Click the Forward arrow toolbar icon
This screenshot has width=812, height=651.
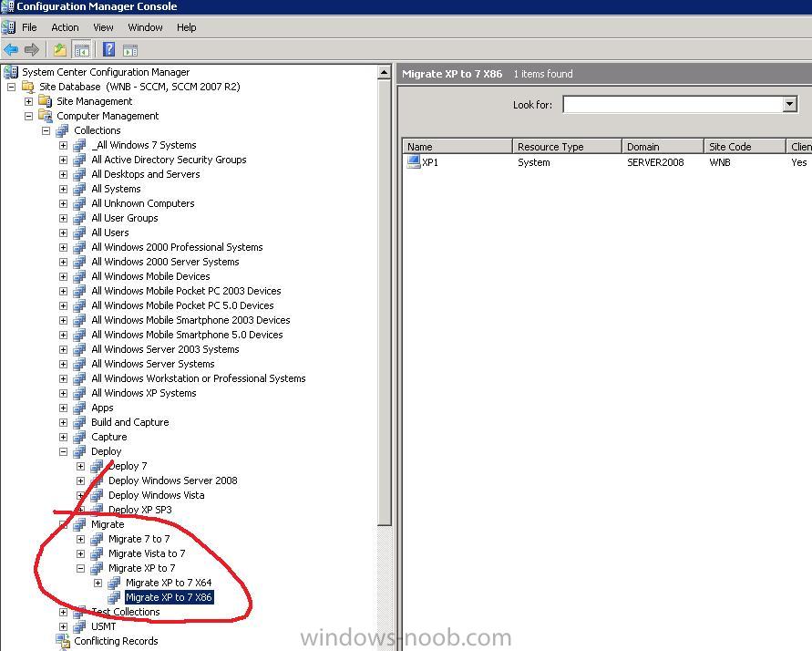32,50
